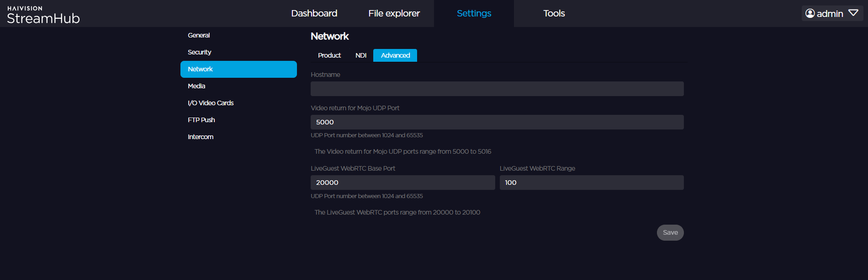Open Intercom settings section
The width and height of the screenshot is (868, 280).
point(201,137)
